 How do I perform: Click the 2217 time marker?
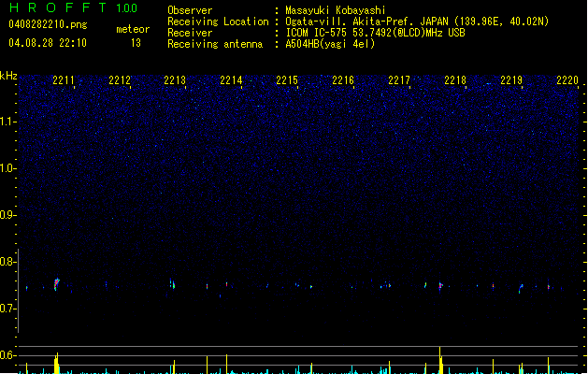click(x=399, y=80)
